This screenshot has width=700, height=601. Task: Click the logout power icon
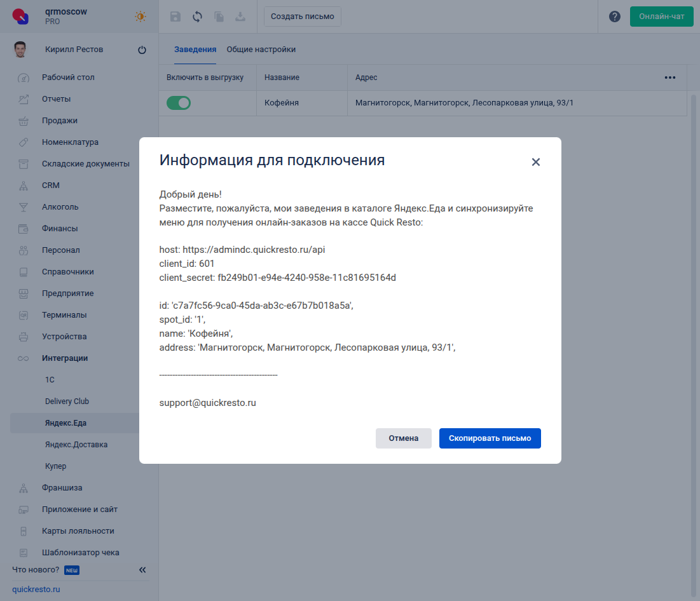pos(142,50)
